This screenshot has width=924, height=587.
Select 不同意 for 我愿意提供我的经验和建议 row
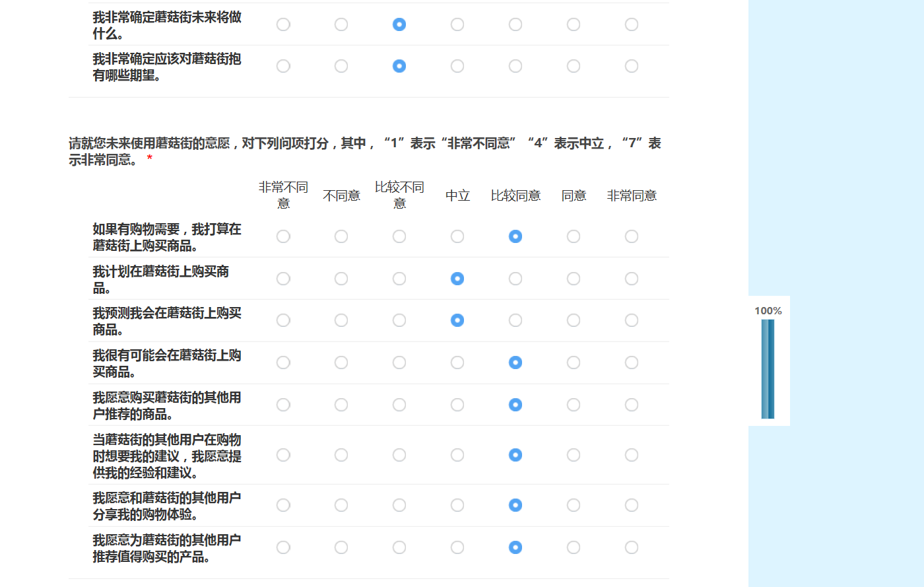click(341, 455)
